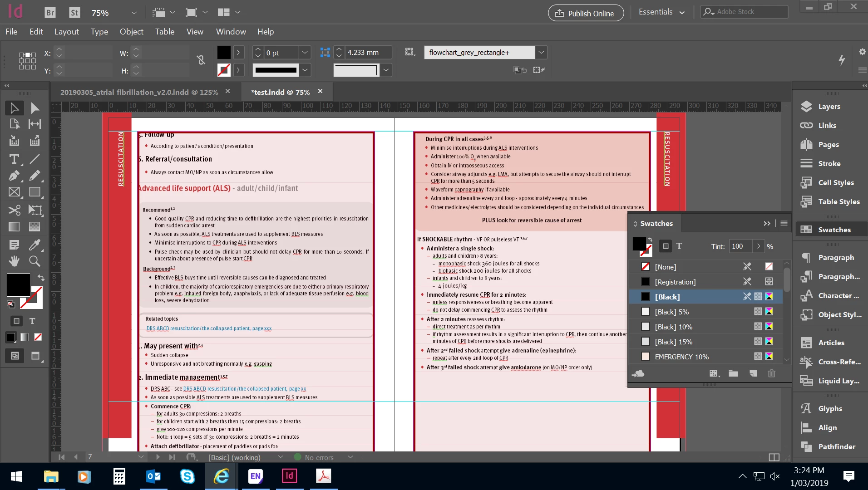Open the zoom level dropdown

coord(134,13)
